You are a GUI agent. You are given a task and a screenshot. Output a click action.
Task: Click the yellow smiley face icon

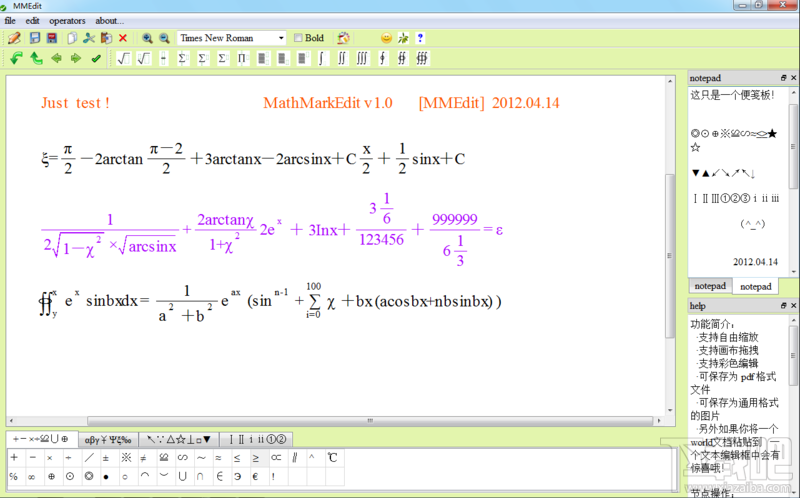point(386,38)
